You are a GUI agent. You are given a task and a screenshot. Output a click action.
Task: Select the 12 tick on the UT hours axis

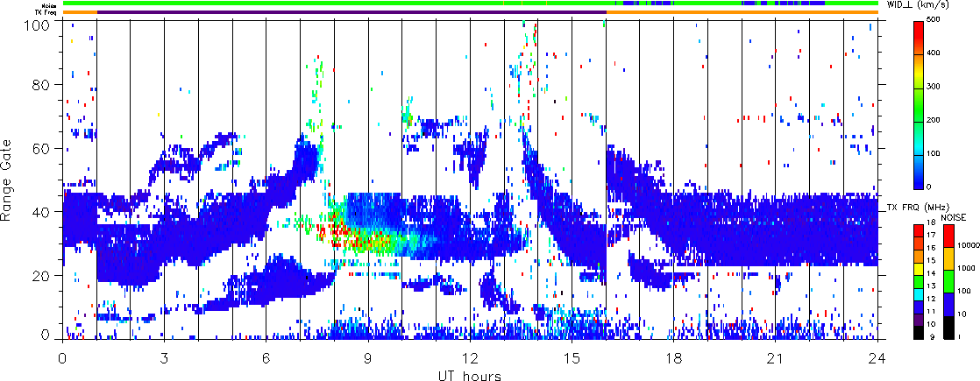[470, 359]
